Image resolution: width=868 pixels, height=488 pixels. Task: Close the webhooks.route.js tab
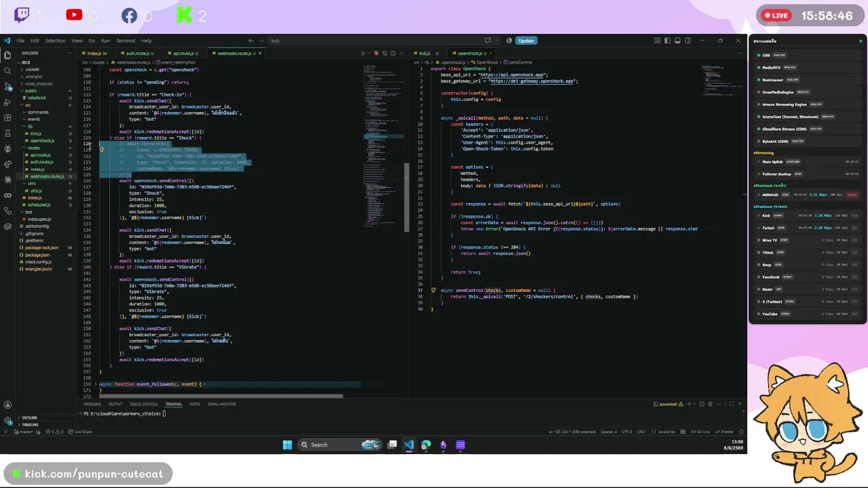click(260, 53)
